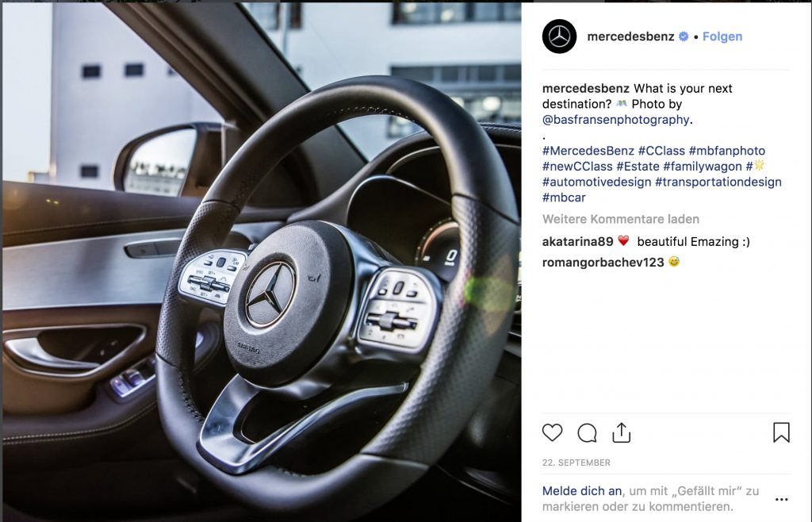Open the Mercedes-Benz profile avatar

click(559, 36)
